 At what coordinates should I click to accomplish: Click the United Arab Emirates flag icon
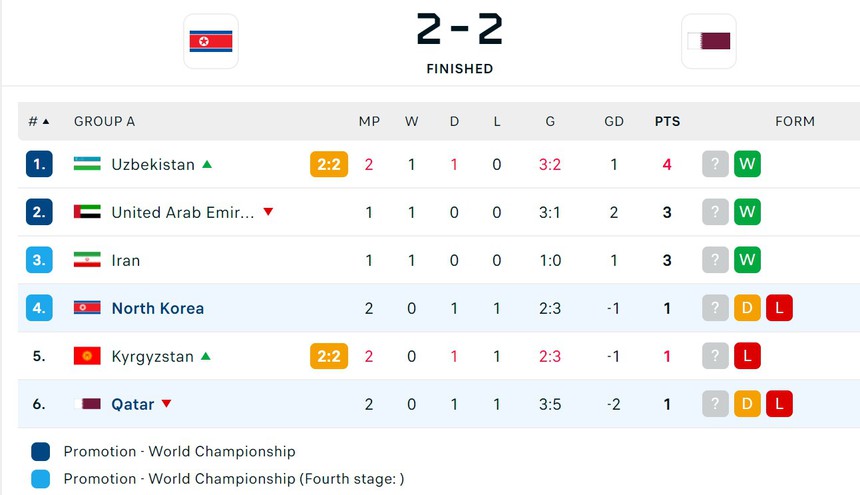(87, 212)
